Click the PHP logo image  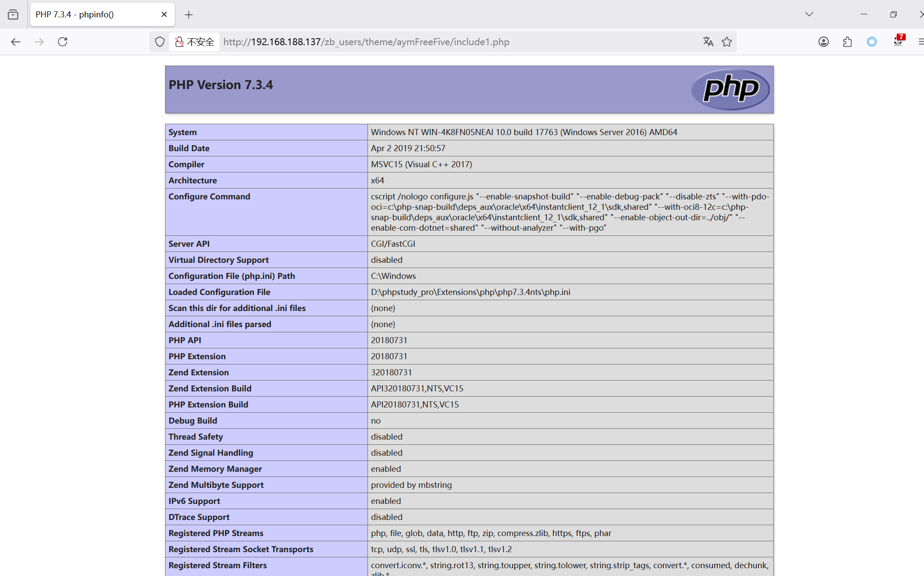[x=730, y=89]
